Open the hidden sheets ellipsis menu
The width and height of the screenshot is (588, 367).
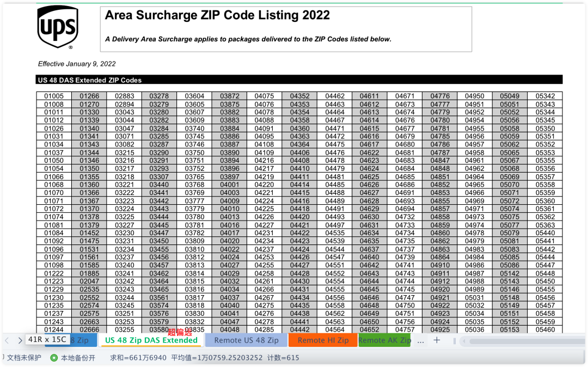[420, 341]
